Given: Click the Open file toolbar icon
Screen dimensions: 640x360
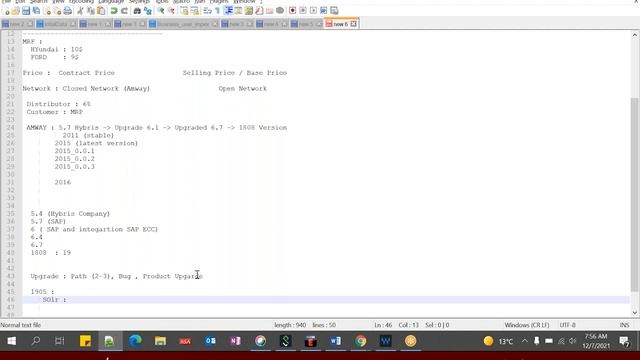Looking at the screenshot, I should [16, 11].
